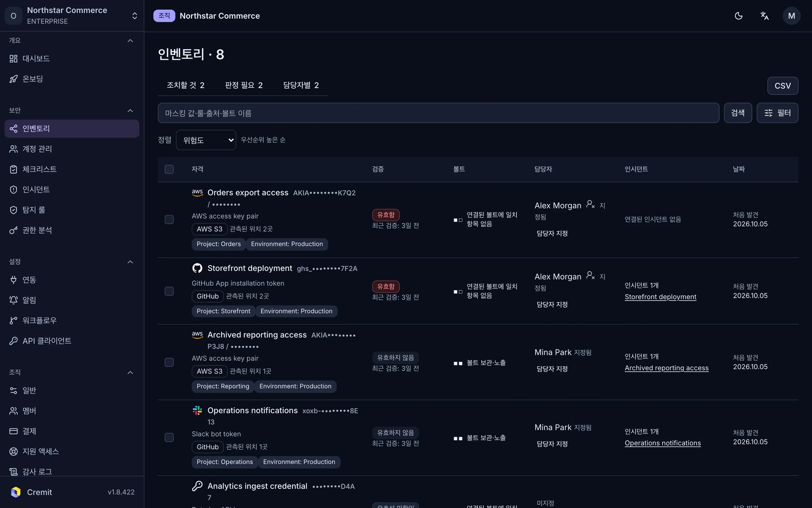Tick the select-all checkbox in table header
This screenshot has width=812, height=508.
pos(169,169)
